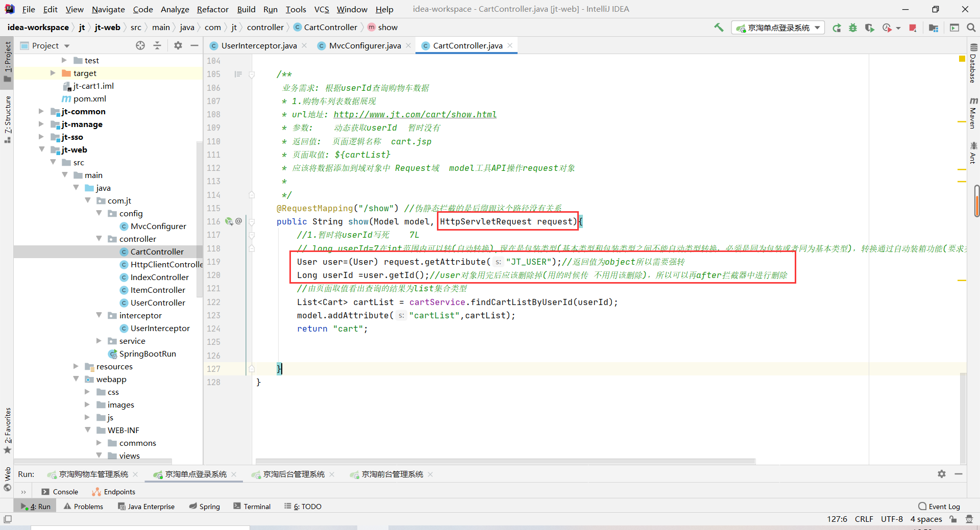Click the Rerun application icon in toolbar
This screenshot has height=530, width=980.
(837, 28)
